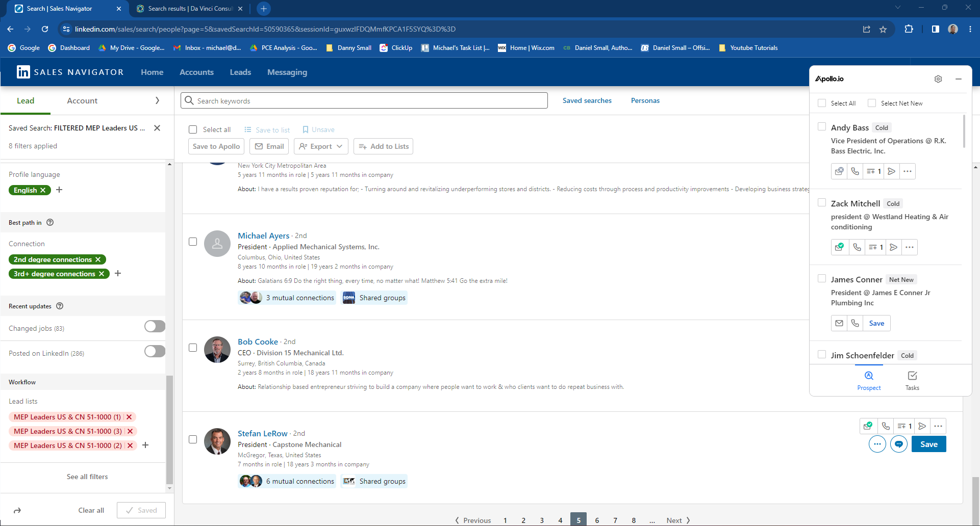Click Apollo email icon in Stefan LeRow row
This screenshot has width=980, height=526.
coord(868,426)
